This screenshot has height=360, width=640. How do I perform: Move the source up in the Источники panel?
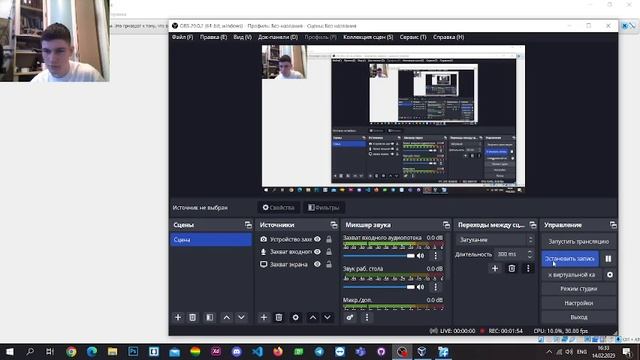click(313, 317)
